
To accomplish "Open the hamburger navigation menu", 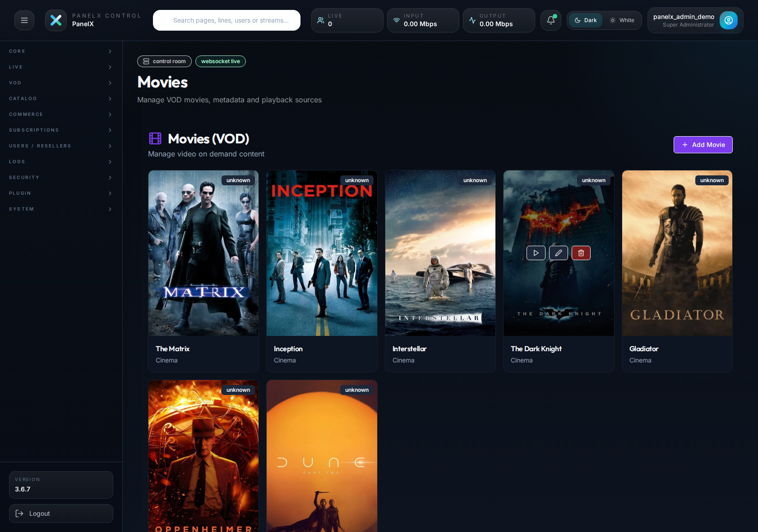I will pos(24,20).
